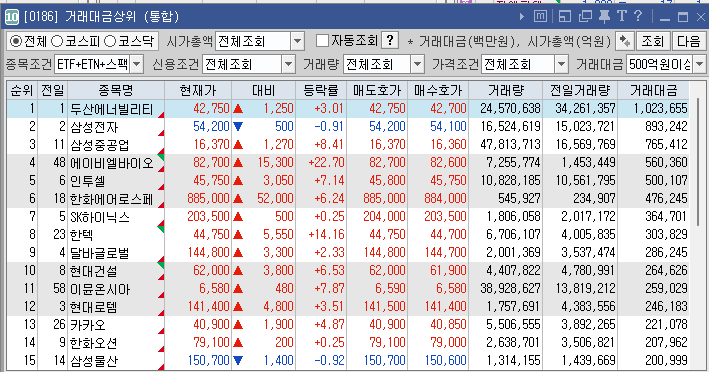Select the 코스닥 radio button
The image size is (709, 372).
click(110, 41)
